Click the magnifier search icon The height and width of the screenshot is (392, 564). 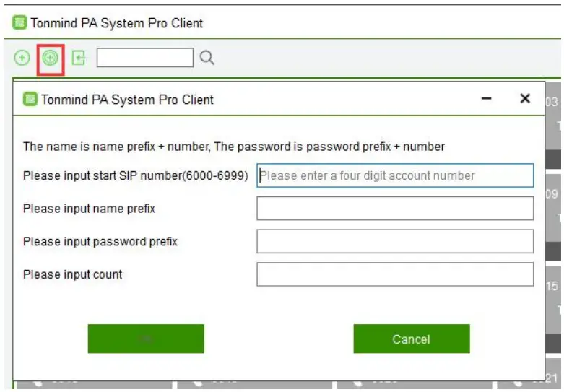point(207,58)
